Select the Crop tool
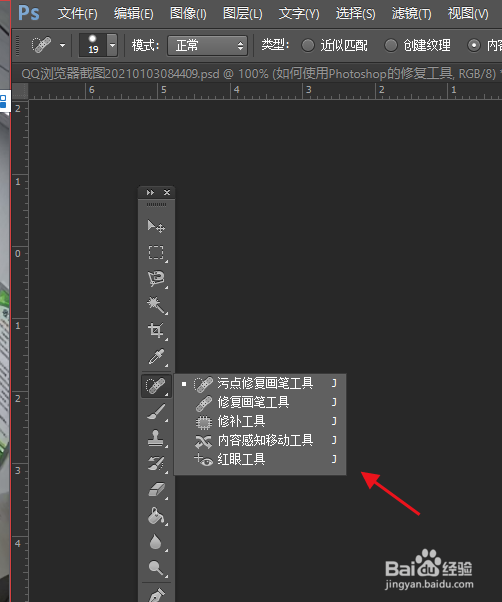502x602 pixels. click(156, 331)
